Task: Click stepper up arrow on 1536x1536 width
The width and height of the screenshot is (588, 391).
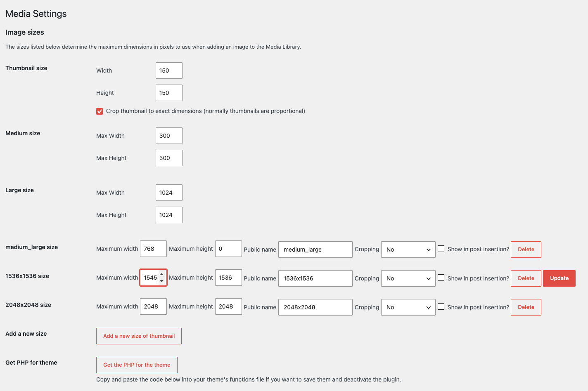Action: coord(161,274)
